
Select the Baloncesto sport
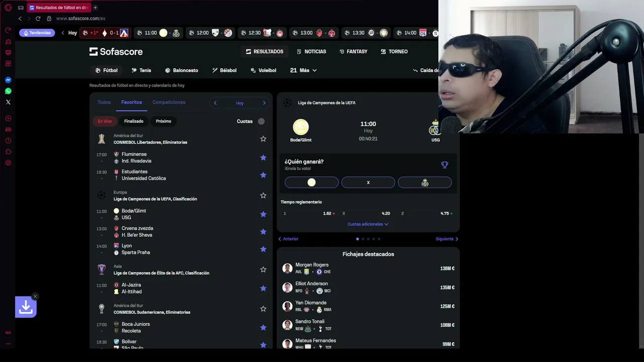(182, 70)
